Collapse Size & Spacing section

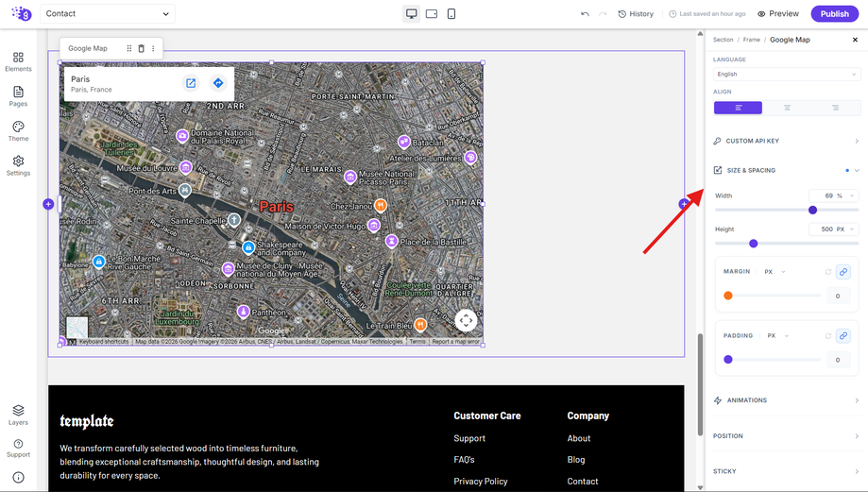[787, 171]
